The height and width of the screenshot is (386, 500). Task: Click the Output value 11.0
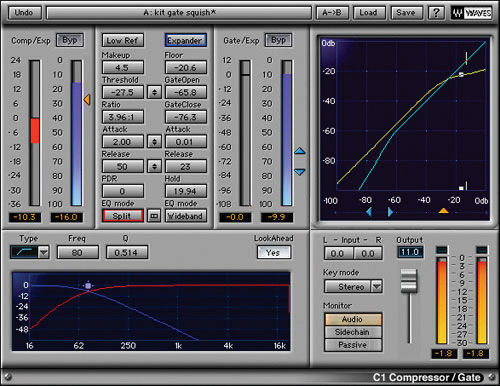[410, 252]
